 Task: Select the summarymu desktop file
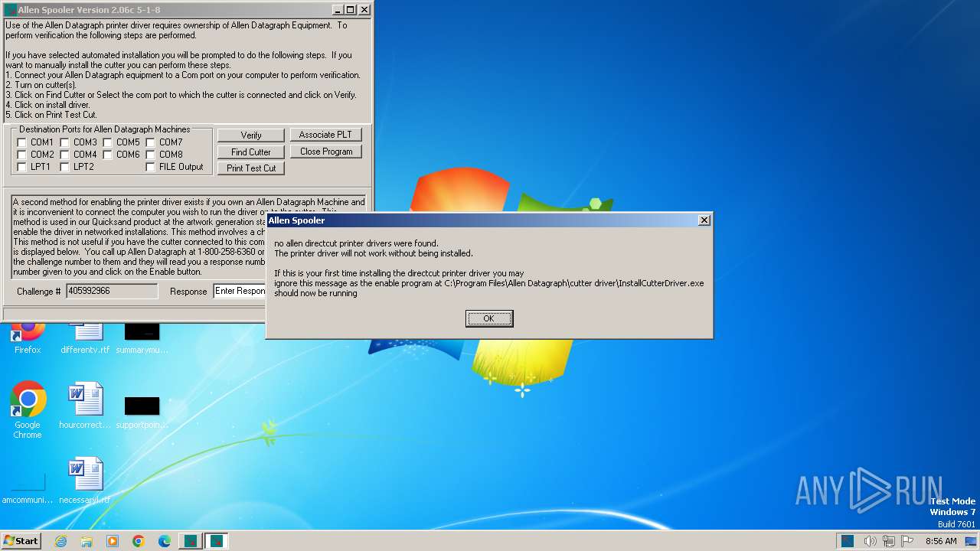click(x=142, y=337)
